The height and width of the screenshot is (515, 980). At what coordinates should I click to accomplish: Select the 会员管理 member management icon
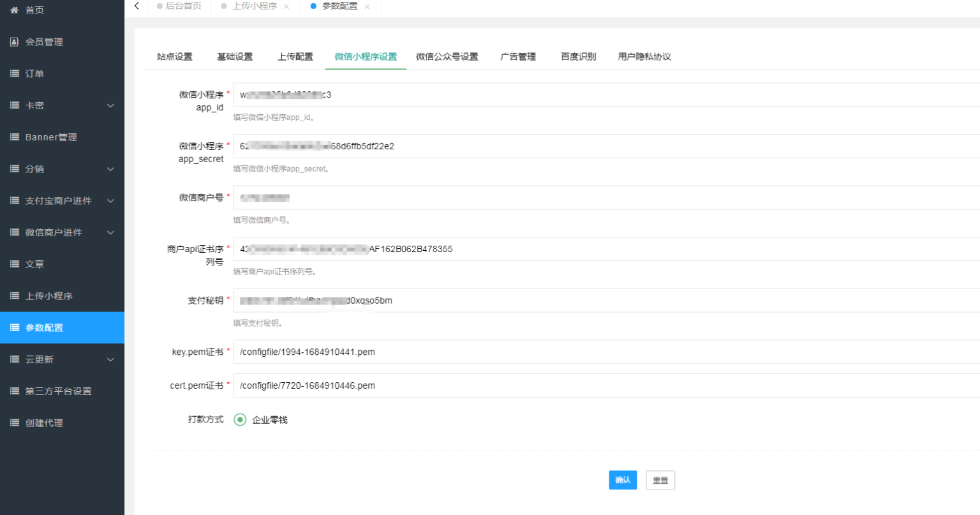[x=14, y=41]
